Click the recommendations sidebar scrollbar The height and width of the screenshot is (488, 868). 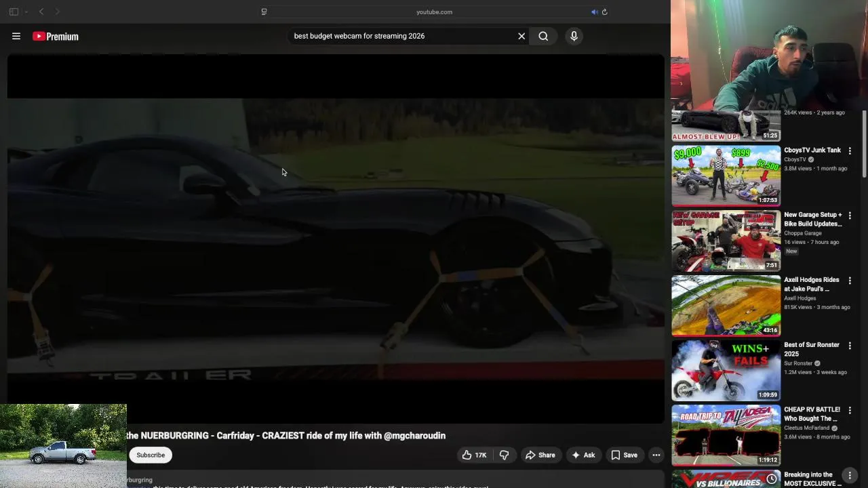pos(863,144)
